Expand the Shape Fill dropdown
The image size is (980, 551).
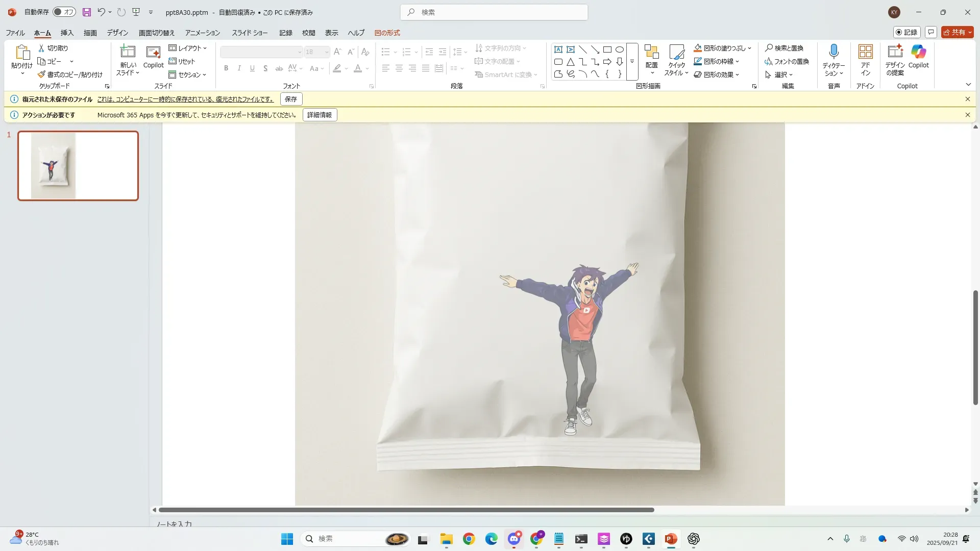[749, 48]
